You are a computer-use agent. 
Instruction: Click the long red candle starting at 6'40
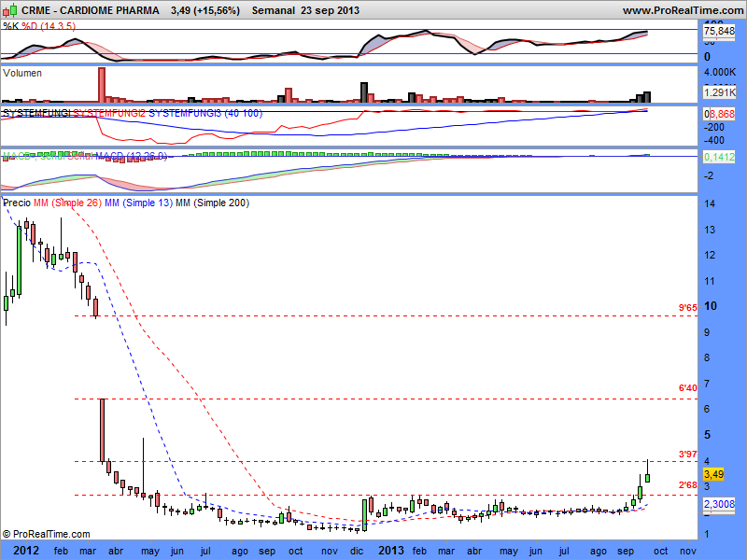102,430
